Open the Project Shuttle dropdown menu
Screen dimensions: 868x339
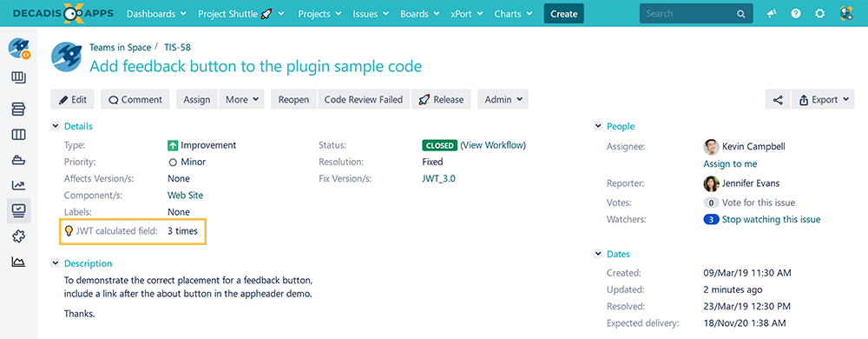(241, 14)
